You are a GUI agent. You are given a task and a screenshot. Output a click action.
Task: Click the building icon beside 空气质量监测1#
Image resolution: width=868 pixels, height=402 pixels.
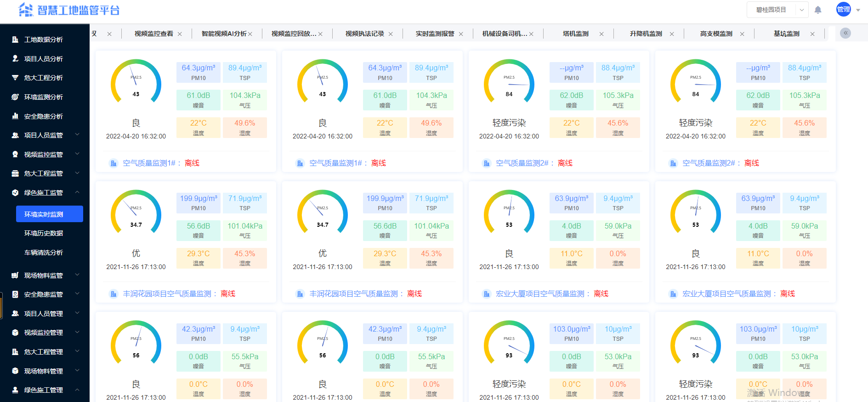tap(113, 163)
